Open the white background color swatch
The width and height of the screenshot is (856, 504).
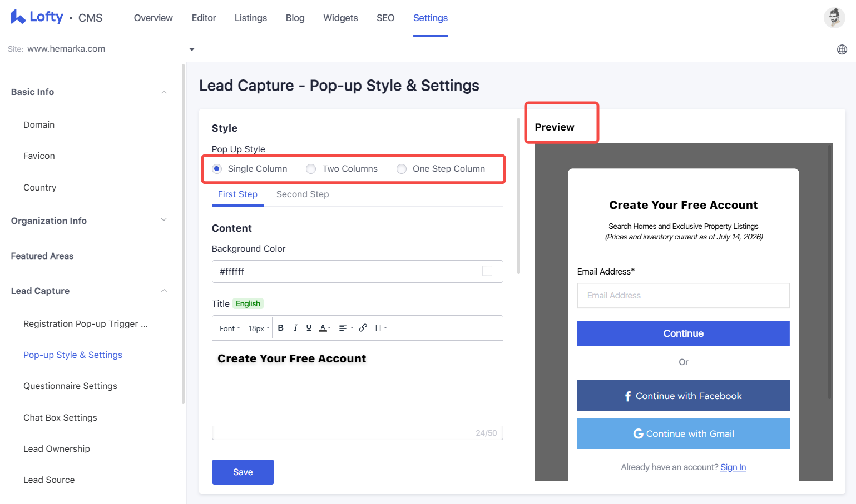[x=487, y=271]
